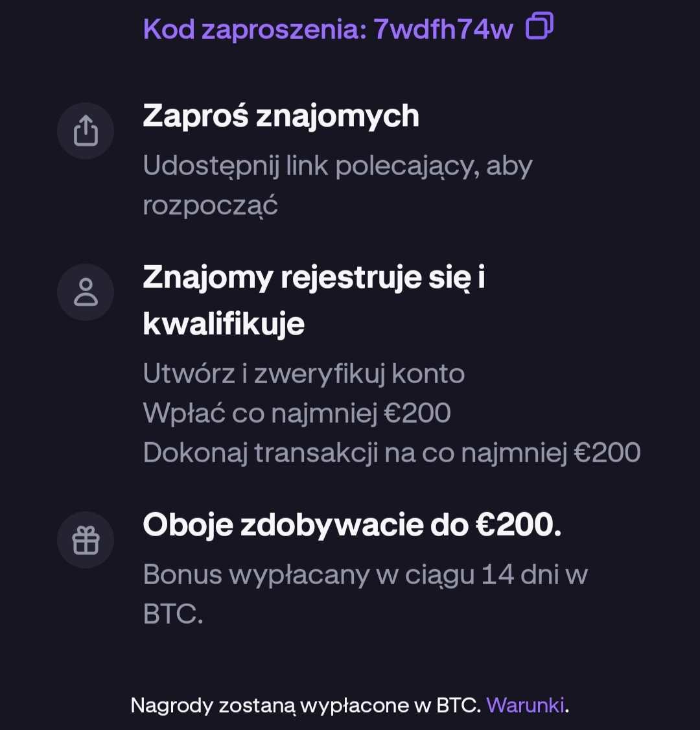Click "BTC." ending the bonus description
The height and width of the screenshot is (730, 700).
(173, 614)
